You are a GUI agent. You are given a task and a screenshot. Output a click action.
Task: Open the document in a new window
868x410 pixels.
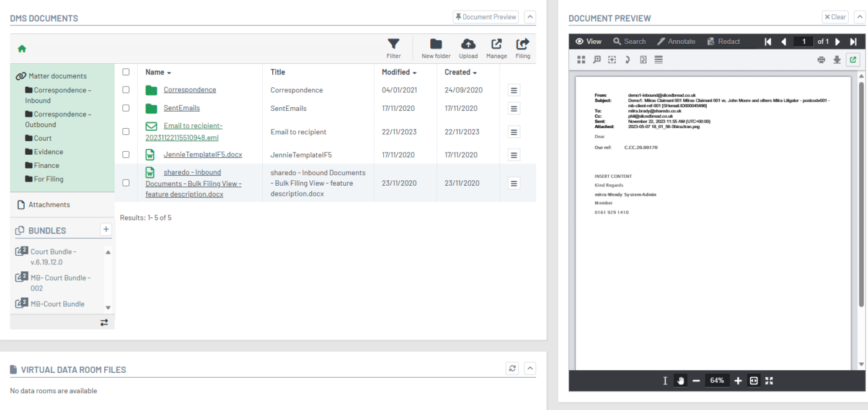tap(852, 59)
